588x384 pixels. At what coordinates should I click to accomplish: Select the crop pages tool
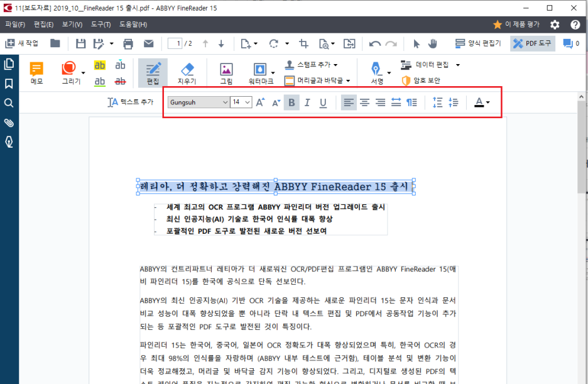pos(304,44)
